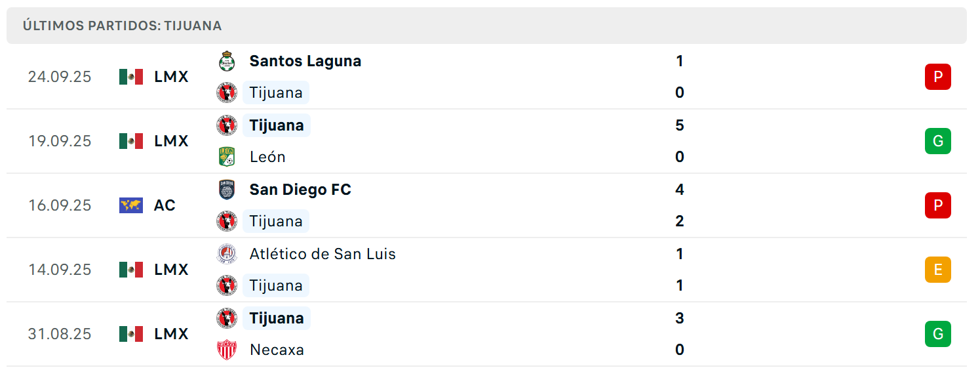
Task: Click the Últimos Partidos: Tijuana header
Action: (122, 26)
